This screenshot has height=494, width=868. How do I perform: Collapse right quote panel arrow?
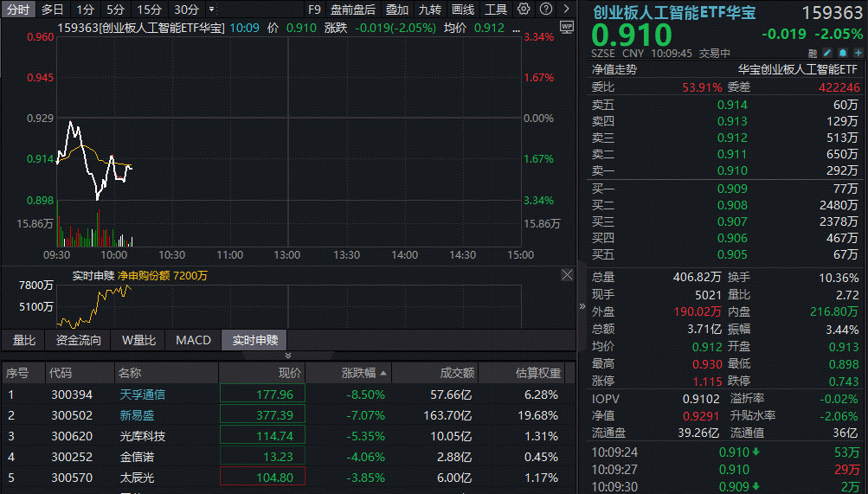[x=582, y=306]
